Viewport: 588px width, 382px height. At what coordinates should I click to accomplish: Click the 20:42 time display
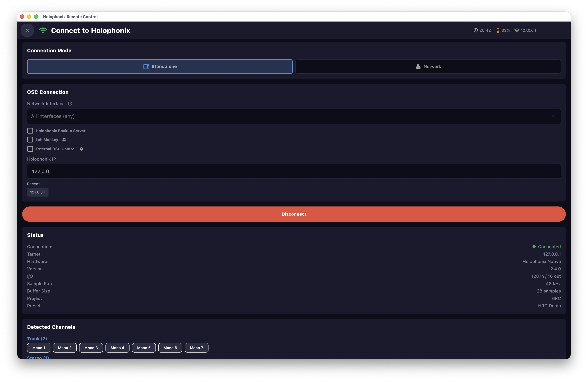pos(485,30)
